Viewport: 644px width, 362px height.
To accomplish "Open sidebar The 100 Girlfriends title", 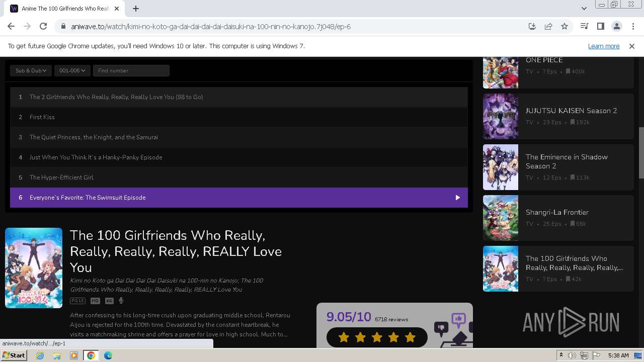I will [575, 263].
